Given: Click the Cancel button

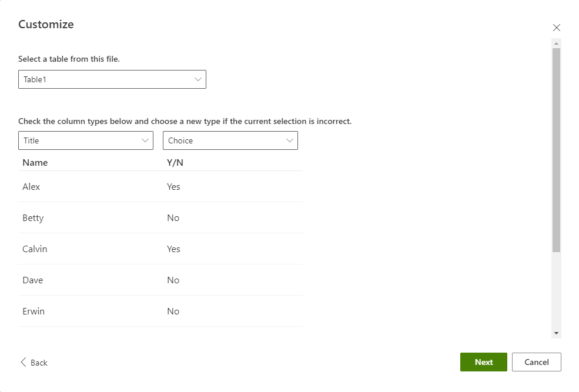Looking at the screenshot, I should [x=536, y=362].
